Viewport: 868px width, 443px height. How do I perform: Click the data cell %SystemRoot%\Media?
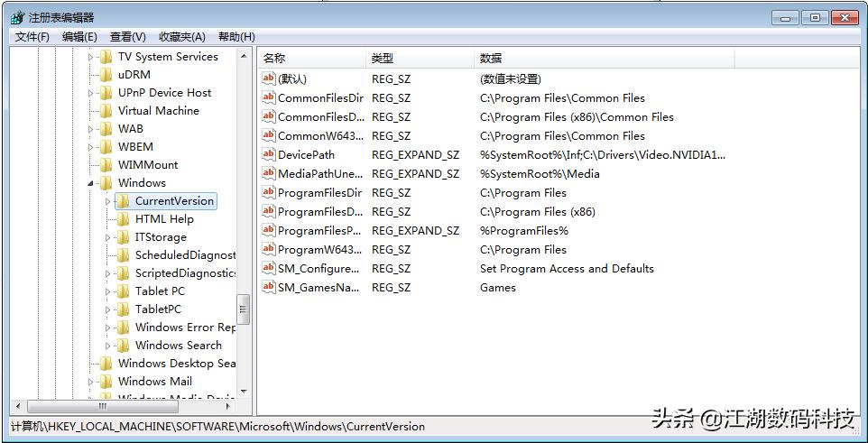pyautogui.click(x=540, y=174)
